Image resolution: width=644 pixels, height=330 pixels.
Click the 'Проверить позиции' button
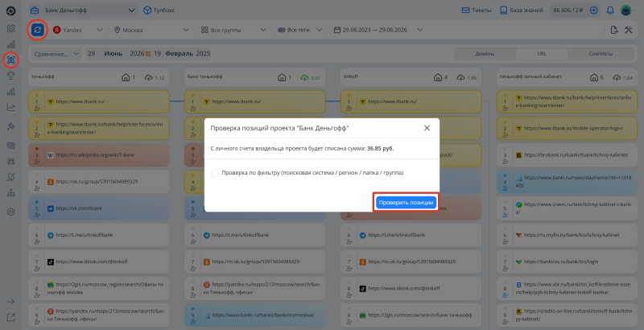point(406,202)
